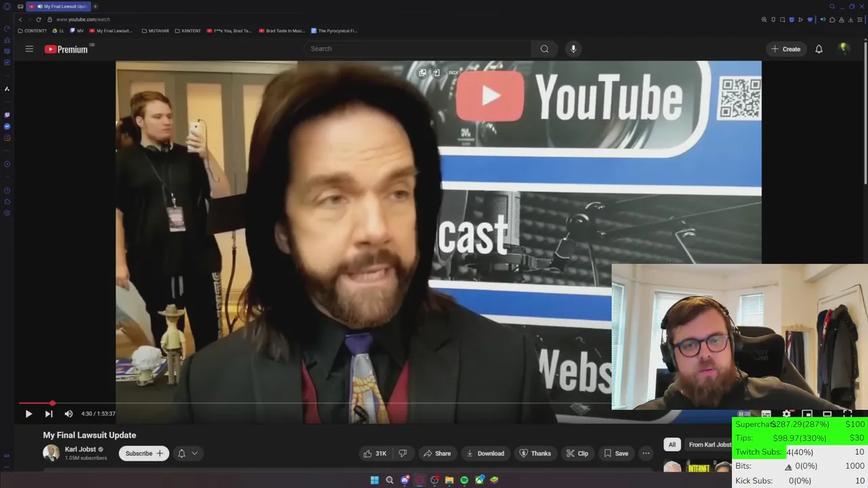
Task: Send a Thanks to the creator
Action: (x=535, y=453)
